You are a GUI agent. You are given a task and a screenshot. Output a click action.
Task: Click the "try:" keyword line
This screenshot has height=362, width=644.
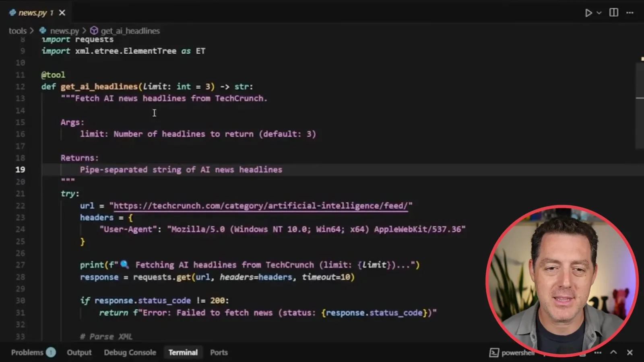pyautogui.click(x=70, y=194)
